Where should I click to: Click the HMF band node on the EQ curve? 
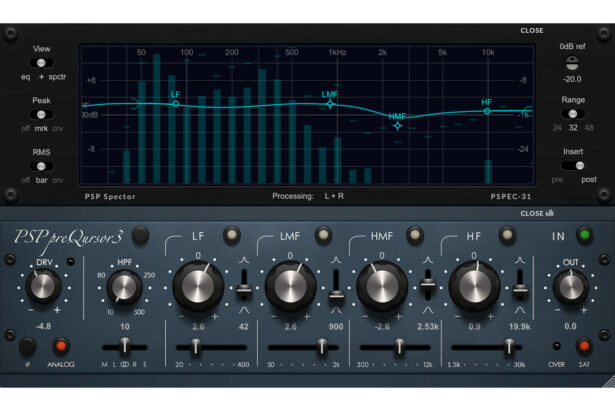[x=397, y=126]
